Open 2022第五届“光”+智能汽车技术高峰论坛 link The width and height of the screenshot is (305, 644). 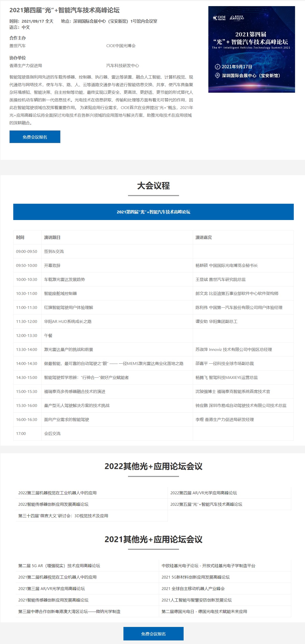click(206, 504)
